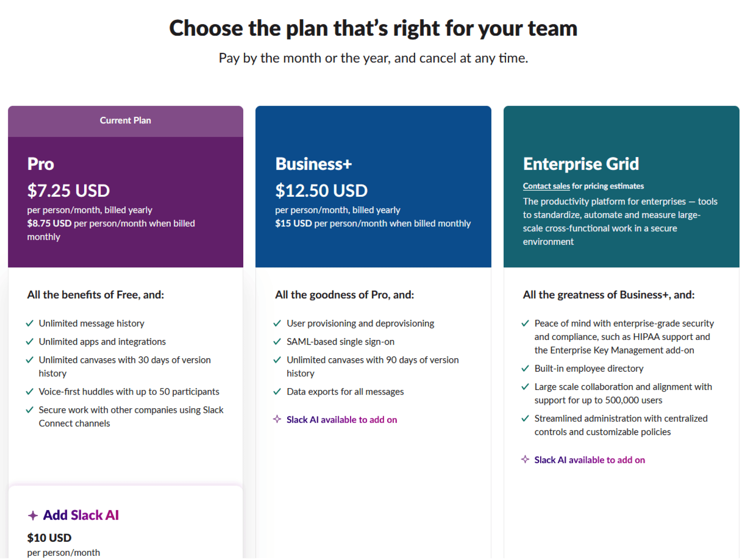745x560 pixels.
Task: Click sparkle icon in Business+ Slack AI row
Action: pyautogui.click(x=277, y=419)
